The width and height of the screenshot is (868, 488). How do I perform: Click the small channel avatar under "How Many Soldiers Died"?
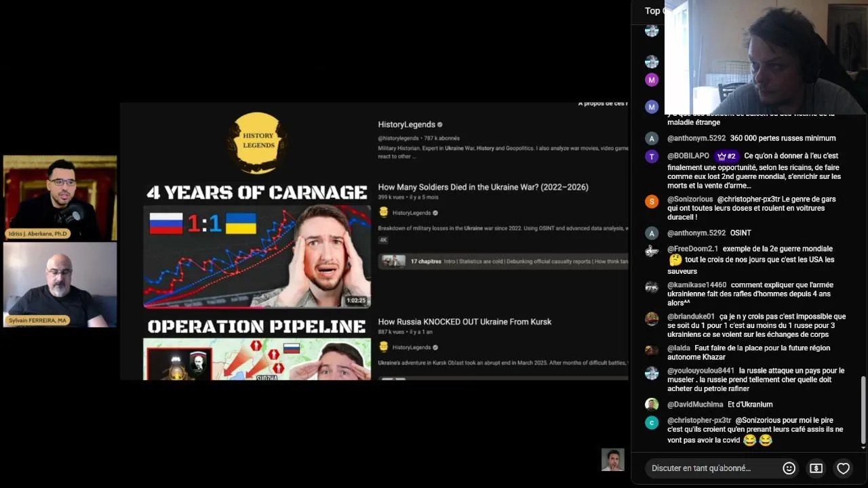click(x=384, y=213)
